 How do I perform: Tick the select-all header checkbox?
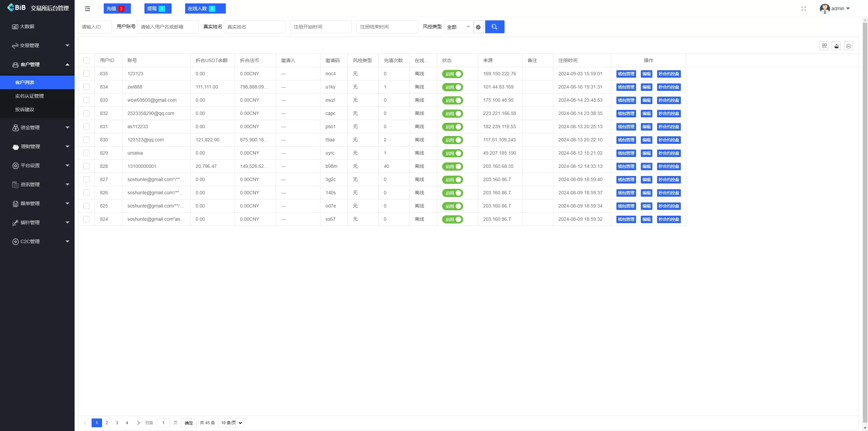[x=86, y=60]
